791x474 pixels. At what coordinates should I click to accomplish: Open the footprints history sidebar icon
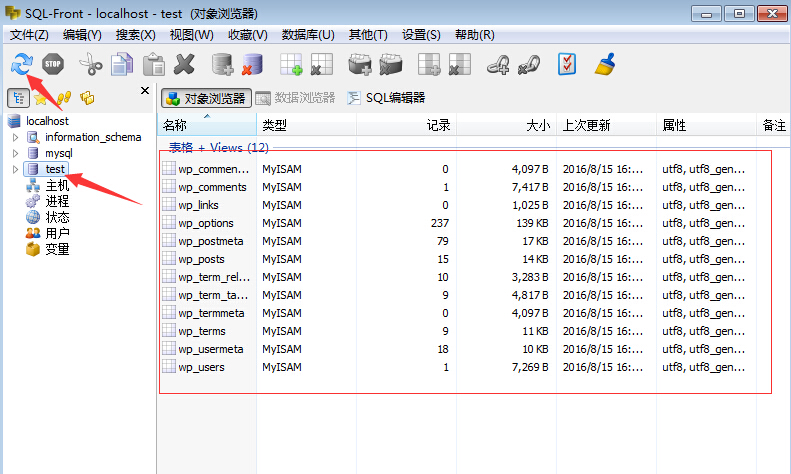click(64, 98)
